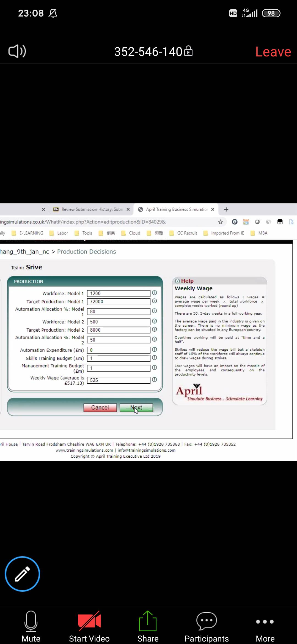
Task: Show help for Target Production Model 1
Action: 155,301
